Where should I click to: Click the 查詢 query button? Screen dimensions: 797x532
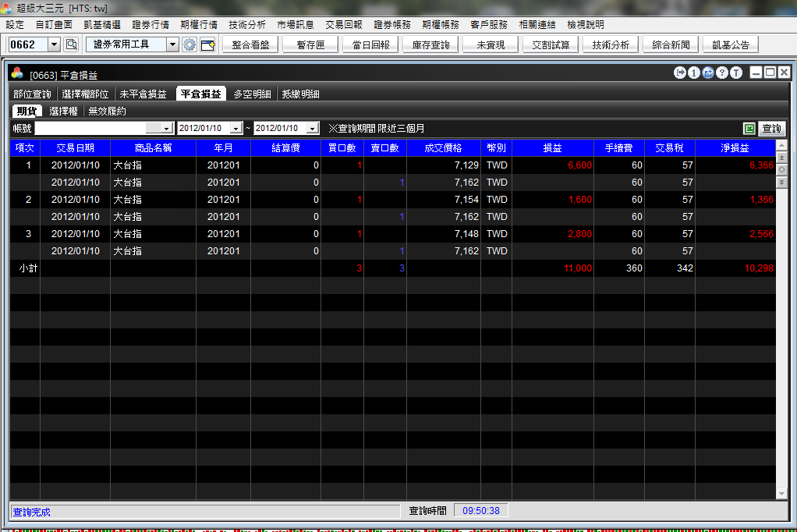[771, 129]
